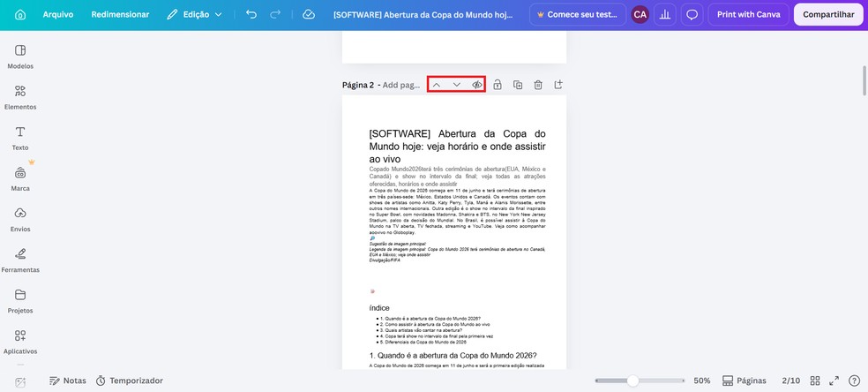The height and width of the screenshot is (392, 868).
Task: Hide Página 2 with eye icon
Action: [x=476, y=85]
